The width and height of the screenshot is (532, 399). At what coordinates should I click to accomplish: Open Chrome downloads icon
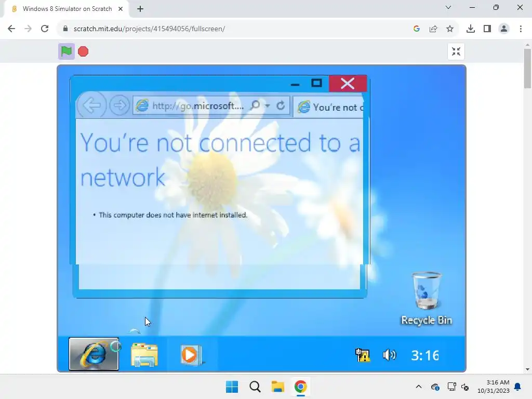[x=471, y=29]
